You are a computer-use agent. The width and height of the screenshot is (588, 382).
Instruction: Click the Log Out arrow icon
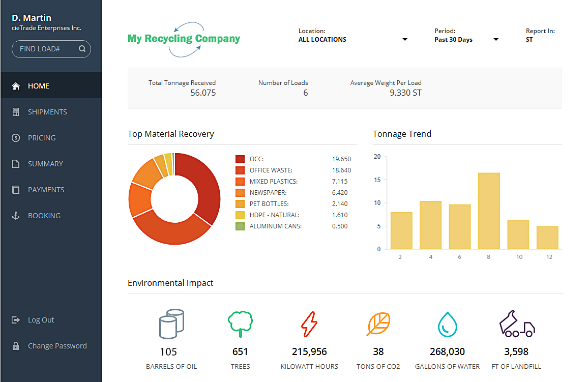(x=16, y=320)
